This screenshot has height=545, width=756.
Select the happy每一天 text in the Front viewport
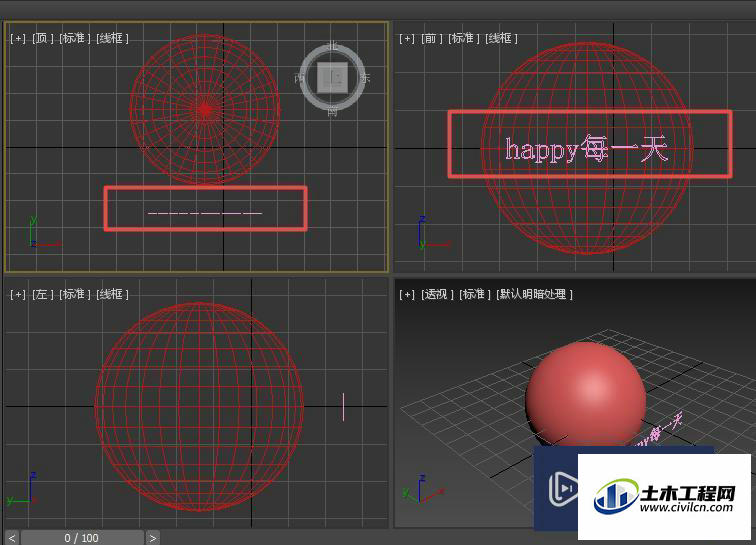pos(587,149)
